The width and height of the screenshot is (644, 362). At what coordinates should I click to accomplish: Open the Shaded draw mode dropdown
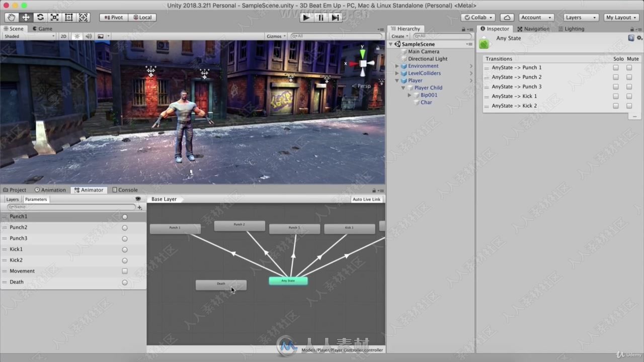(29, 36)
